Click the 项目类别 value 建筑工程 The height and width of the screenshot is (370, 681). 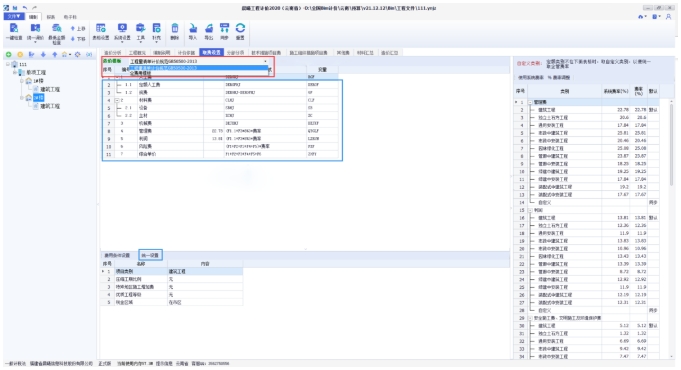click(205, 271)
